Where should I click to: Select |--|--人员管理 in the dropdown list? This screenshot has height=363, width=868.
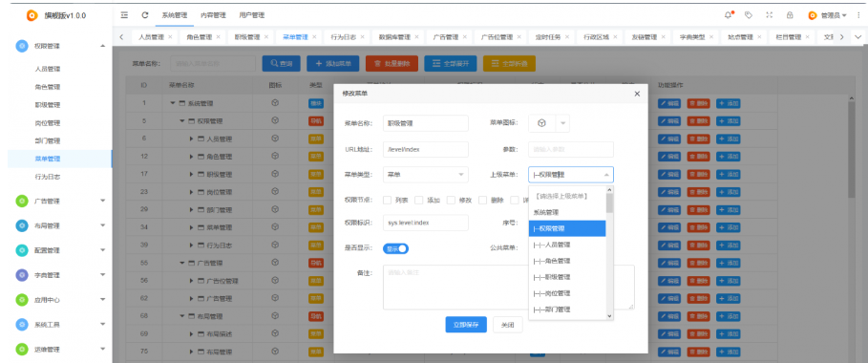[567, 245]
